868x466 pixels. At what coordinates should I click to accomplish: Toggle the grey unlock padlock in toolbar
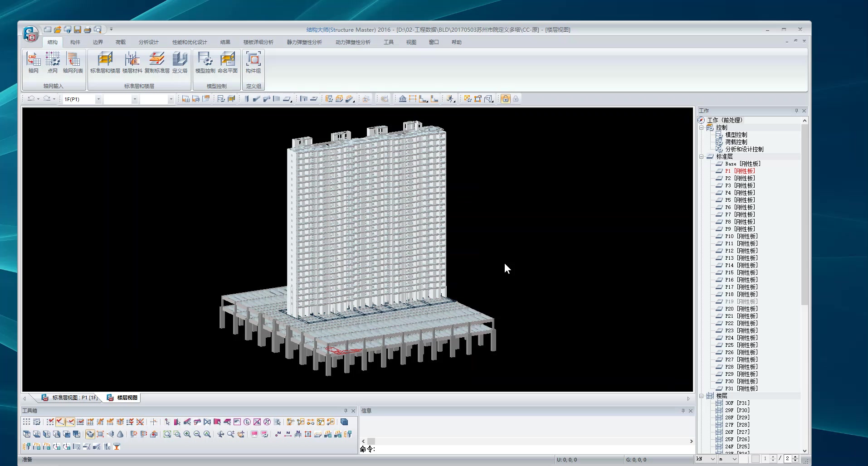tap(516, 99)
